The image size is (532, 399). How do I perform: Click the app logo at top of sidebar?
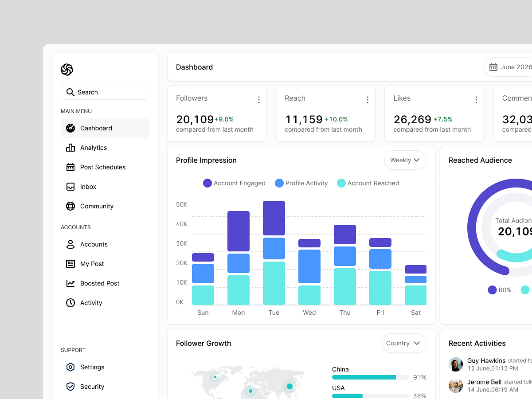(x=67, y=70)
